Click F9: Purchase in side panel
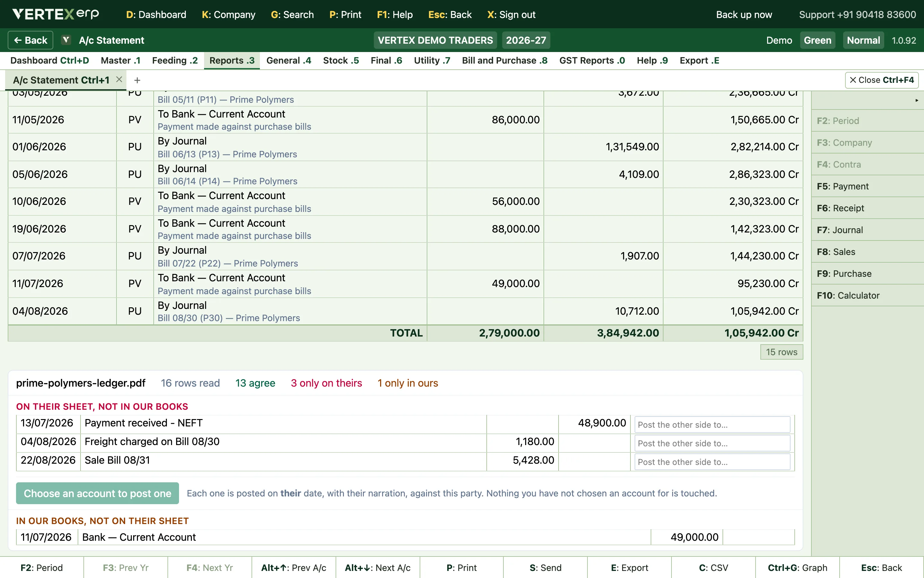Image resolution: width=924 pixels, height=578 pixels. (x=868, y=273)
